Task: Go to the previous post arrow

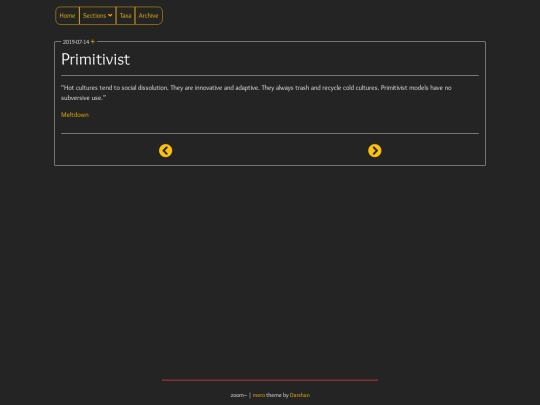Action: [x=166, y=150]
